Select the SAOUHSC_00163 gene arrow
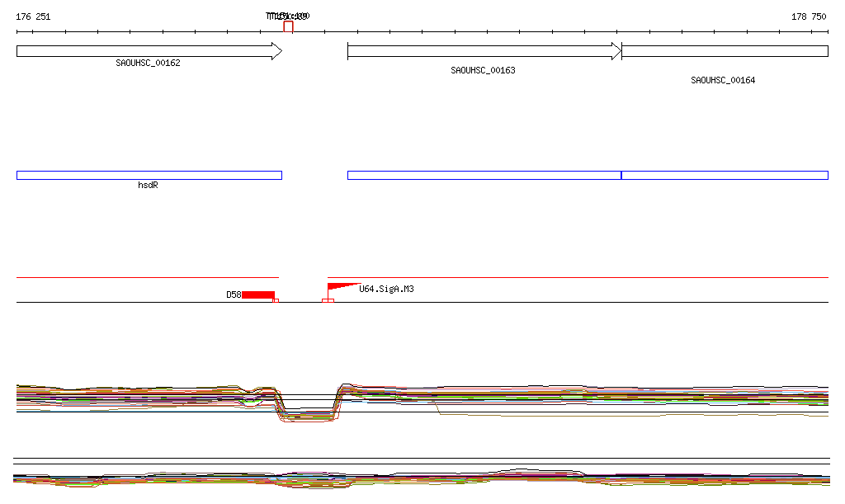 tap(484, 51)
